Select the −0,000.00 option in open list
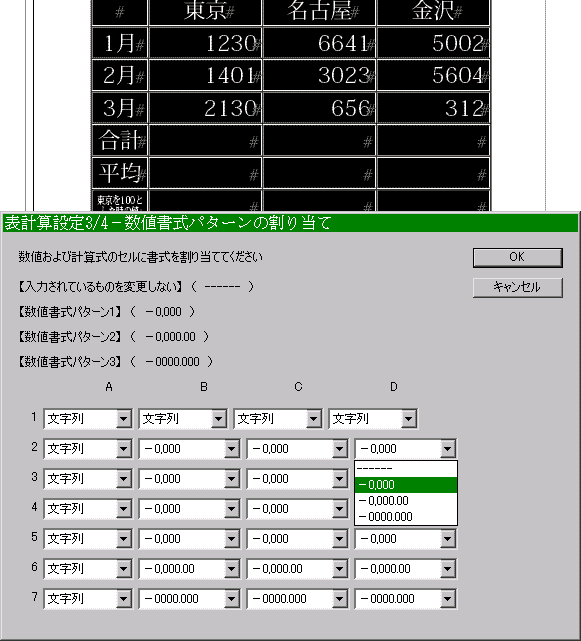The width and height of the screenshot is (581, 641). (406, 501)
